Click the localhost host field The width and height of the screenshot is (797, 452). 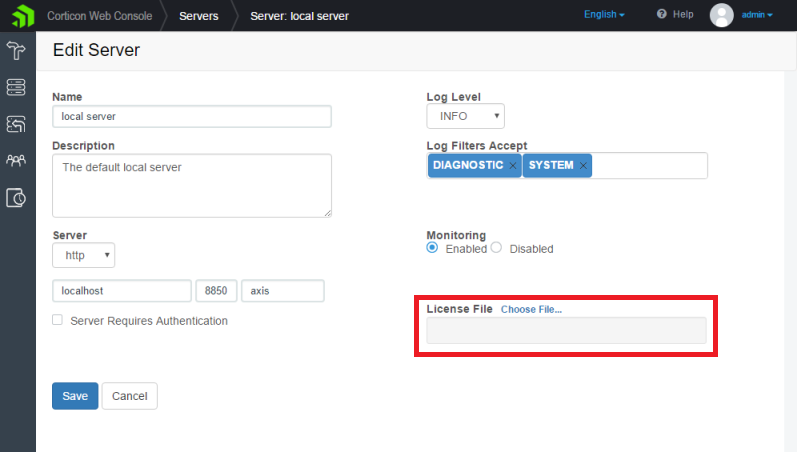[x=122, y=291]
